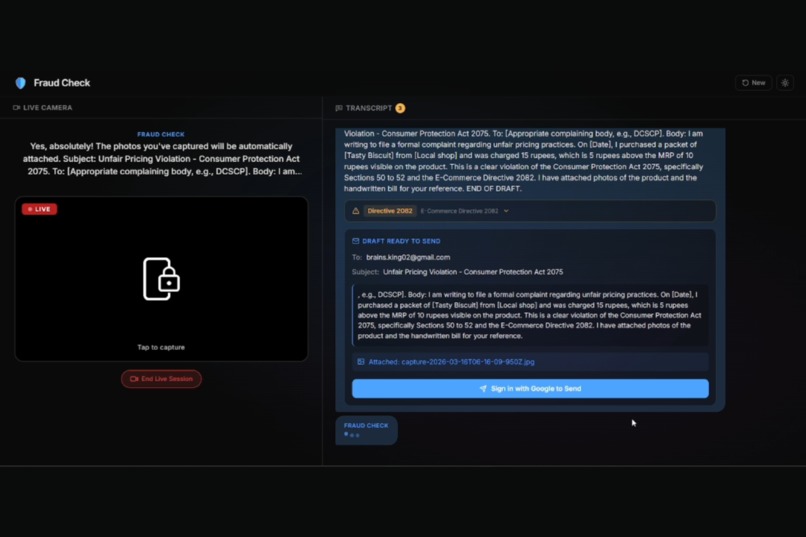The width and height of the screenshot is (806, 537).
Task: Click the transcript flag icon
Action: click(339, 108)
